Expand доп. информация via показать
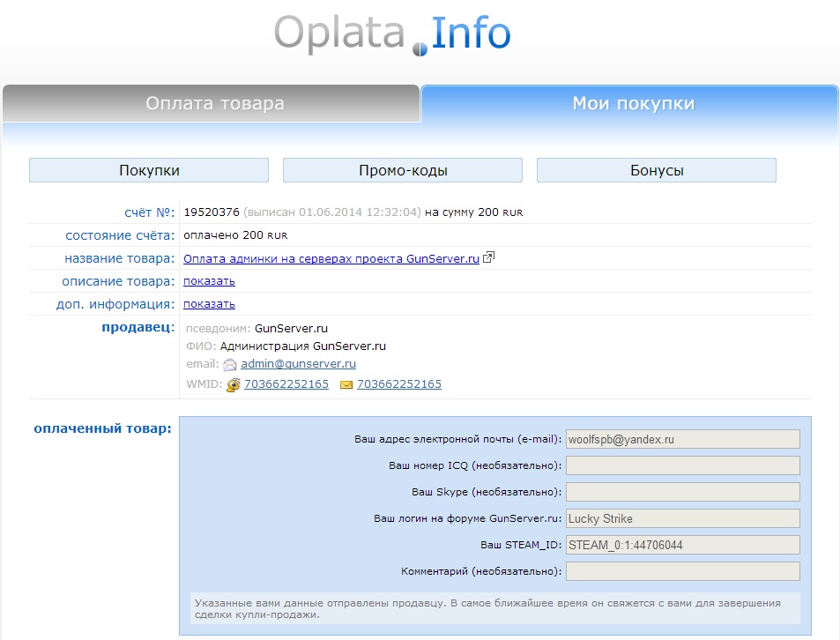 [x=209, y=304]
